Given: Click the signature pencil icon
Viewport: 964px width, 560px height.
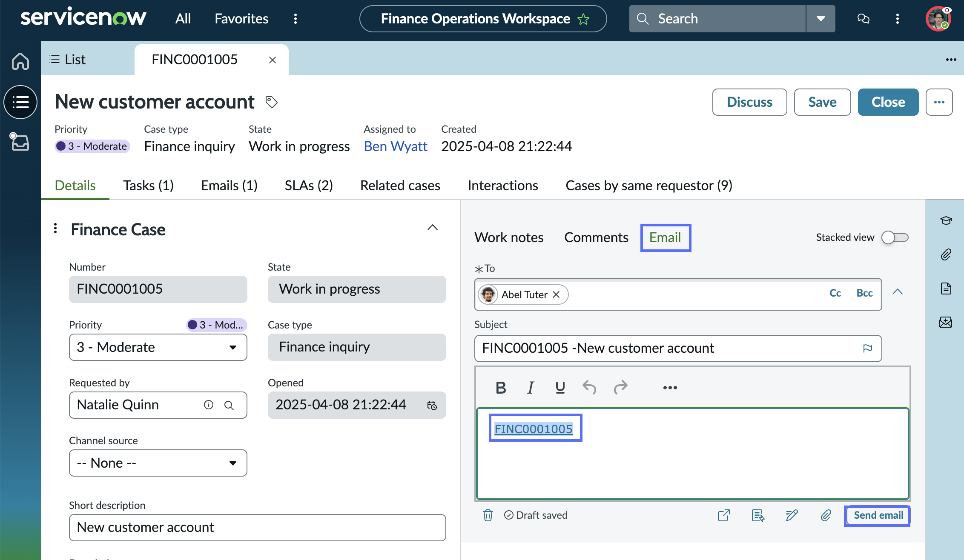Looking at the screenshot, I should coord(792,515).
